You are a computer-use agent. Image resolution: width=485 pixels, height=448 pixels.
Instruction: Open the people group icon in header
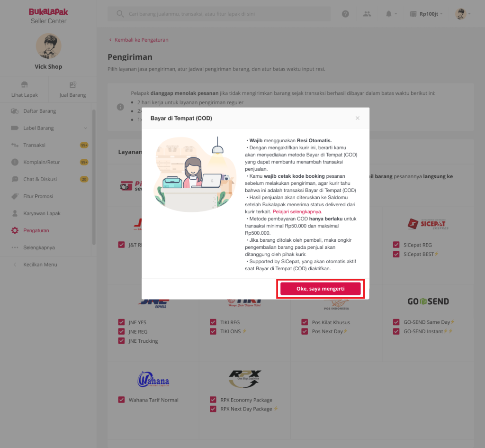[367, 14]
